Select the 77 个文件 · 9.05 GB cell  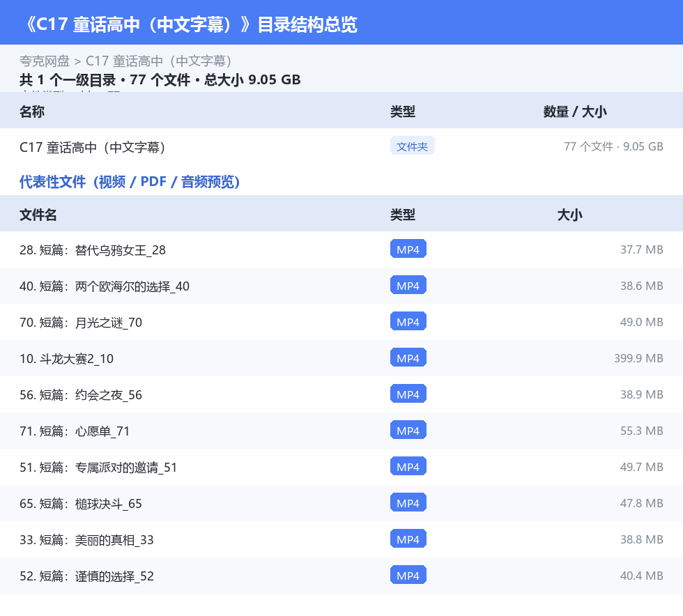coord(613,146)
